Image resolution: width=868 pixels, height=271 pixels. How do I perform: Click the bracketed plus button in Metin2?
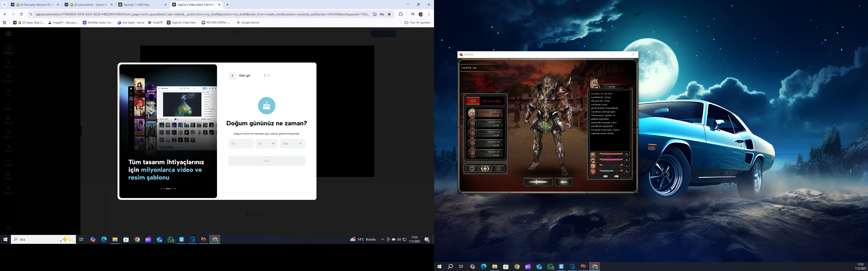[x=485, y=169]
